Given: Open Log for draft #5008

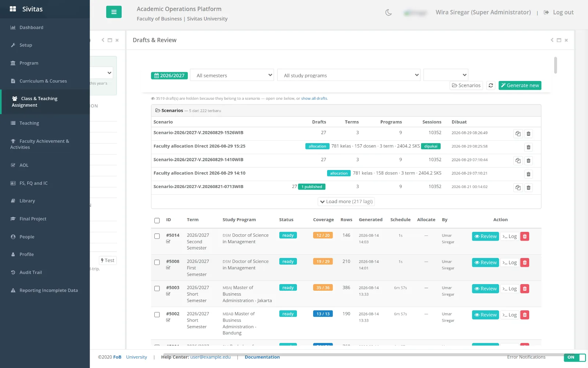Looking at the screenshot, I should point(510,262).
